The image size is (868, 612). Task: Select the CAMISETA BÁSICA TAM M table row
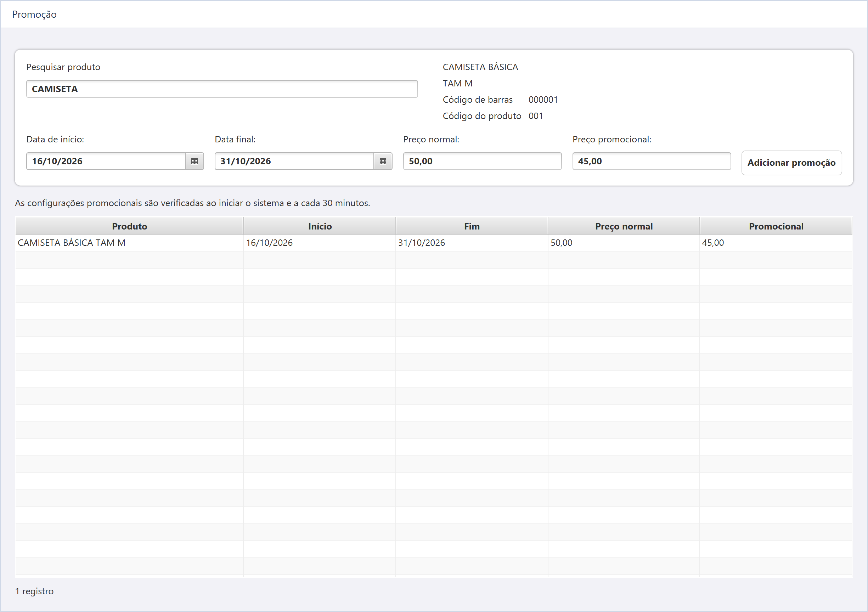(434, 243)
